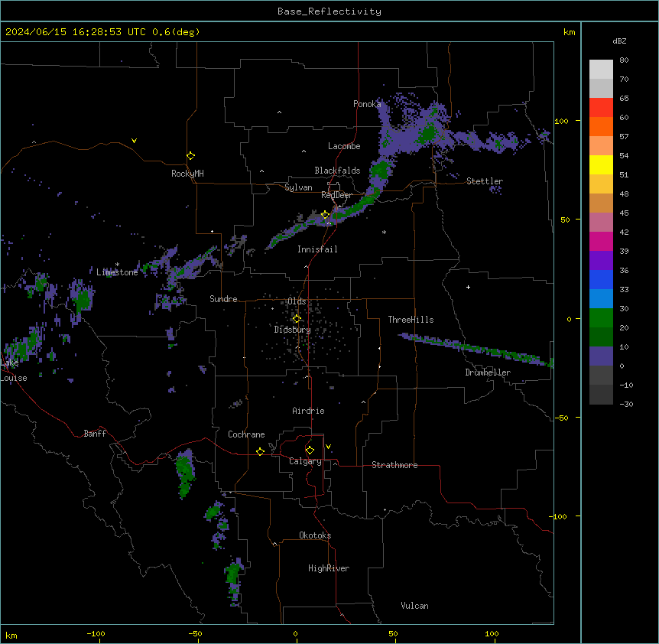Select the blue 36-33 dBZ legend swatch
Screen dimensions: 659x644
(x=601, y=279)
